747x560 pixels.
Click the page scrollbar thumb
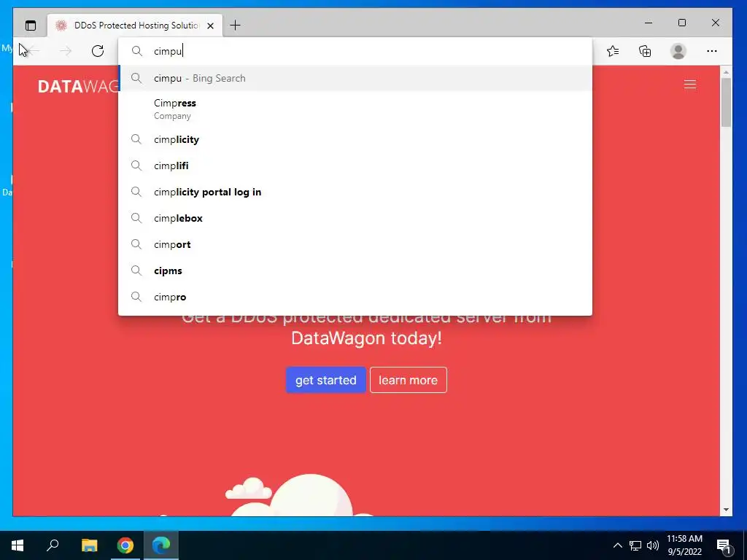(x=726, y=101)
